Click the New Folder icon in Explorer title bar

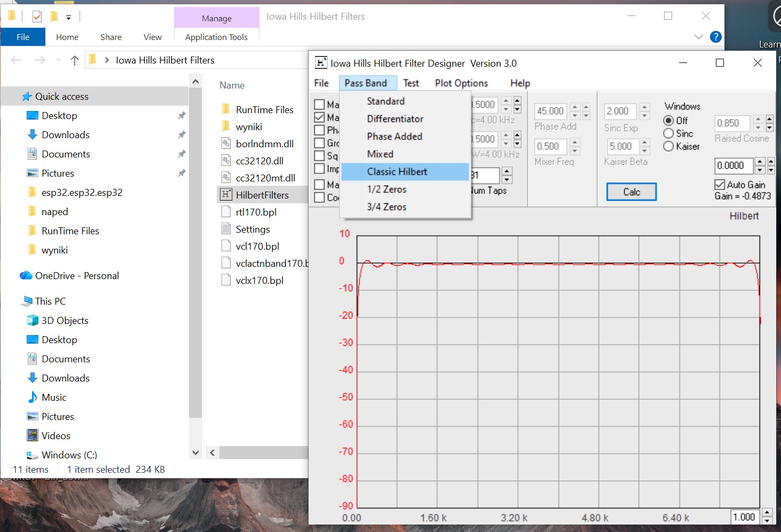(x=53, y=17)
